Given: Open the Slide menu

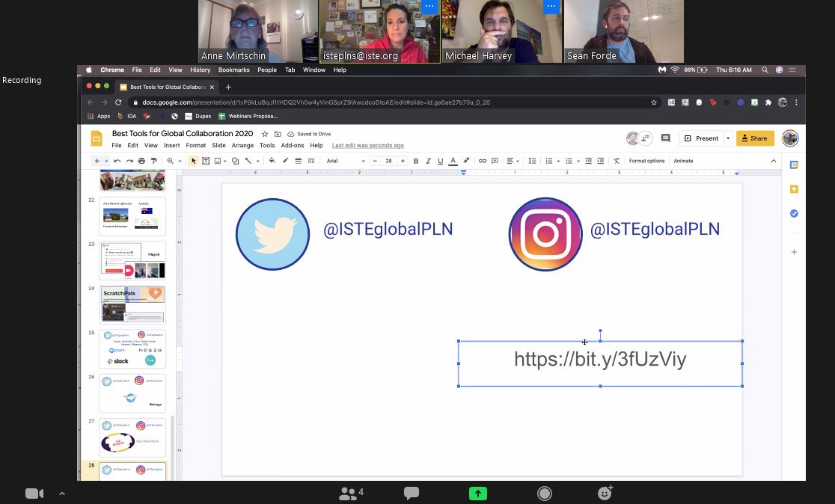Looking at the screenshot, I should [x=219, y=145].
